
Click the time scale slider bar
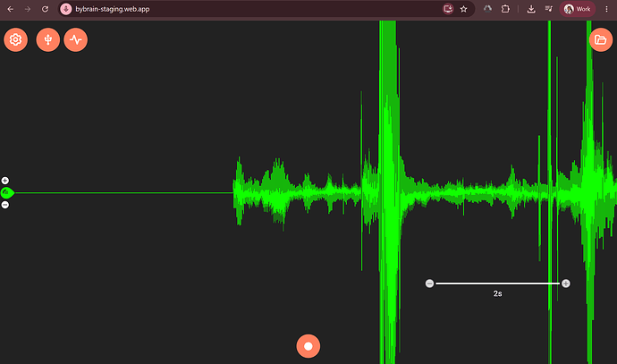[x=498, y=284]
